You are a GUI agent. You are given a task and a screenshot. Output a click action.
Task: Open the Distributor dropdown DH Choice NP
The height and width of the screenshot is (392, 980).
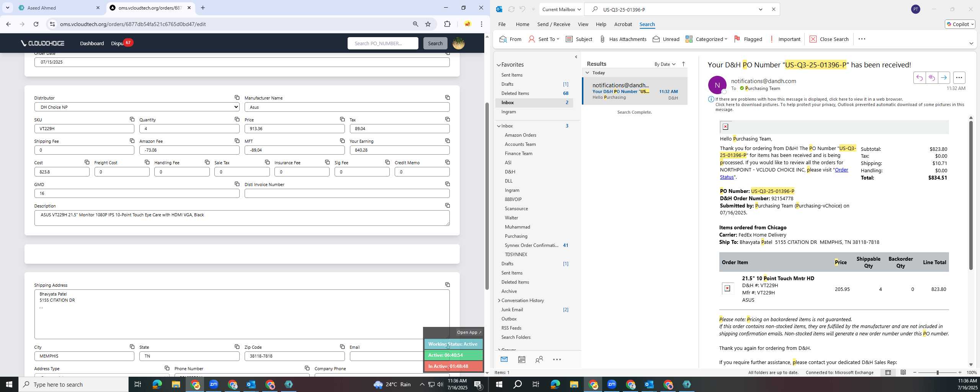click(x=137, y=107)
